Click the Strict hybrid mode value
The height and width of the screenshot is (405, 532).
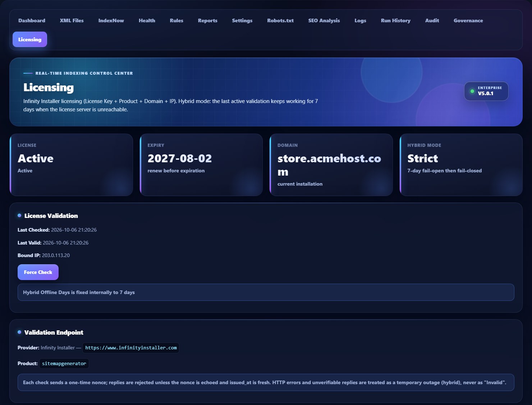(423, 158)
